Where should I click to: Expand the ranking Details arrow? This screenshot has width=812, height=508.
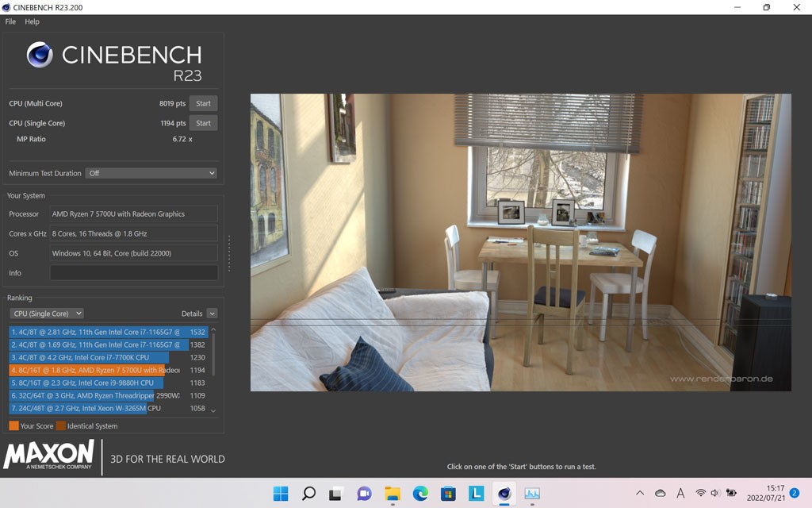(212, 314)
